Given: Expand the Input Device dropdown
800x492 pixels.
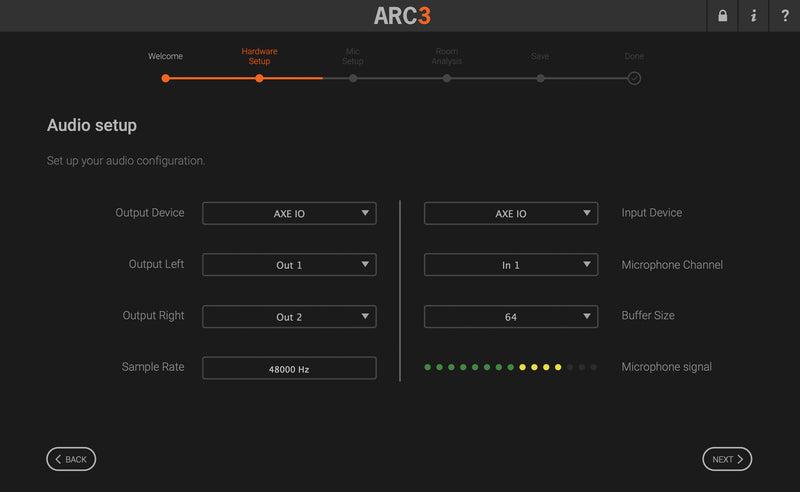Looking at the screenshot, I should tap(510, 213).
